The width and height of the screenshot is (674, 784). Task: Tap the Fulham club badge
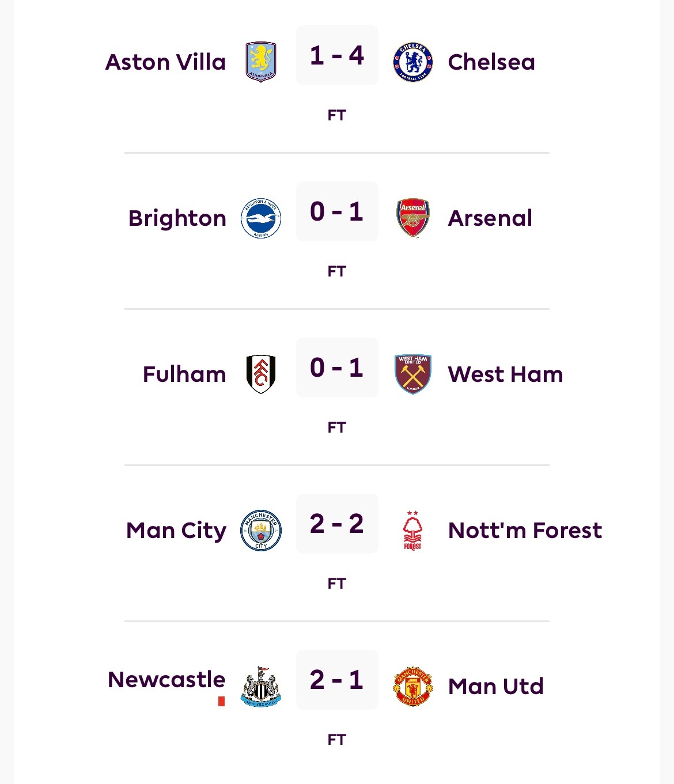[261, 374]
